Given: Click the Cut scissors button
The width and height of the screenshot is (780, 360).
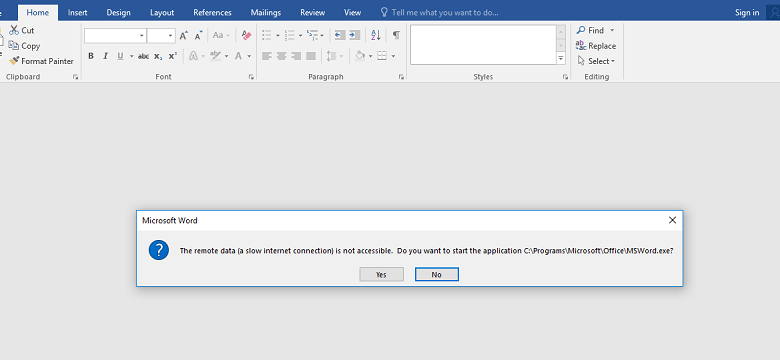Looking at the screenshot, I should [x=21, y=30].
